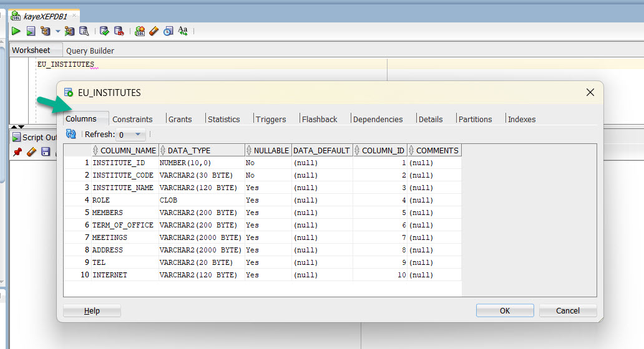Open the Grants tab
The image size is (644, 349).
(x=180, y=119)
